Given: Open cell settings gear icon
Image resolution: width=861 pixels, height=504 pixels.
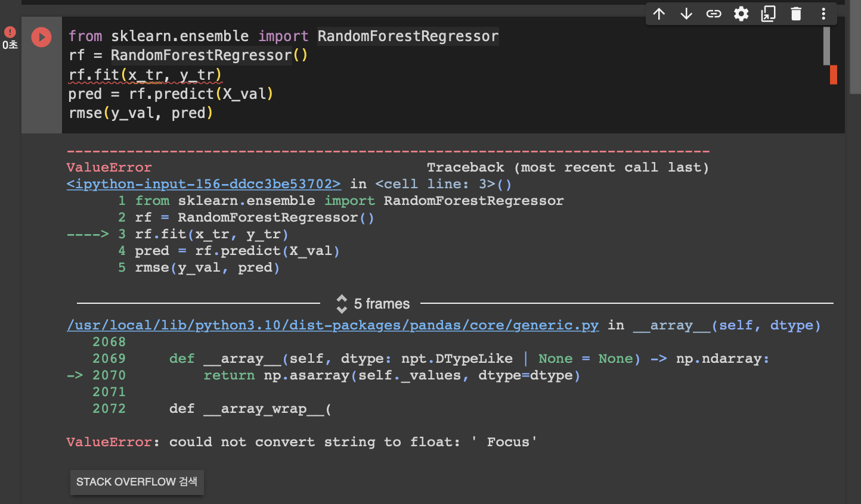Looking at the screenshot, I should click(x=741, y=14).
